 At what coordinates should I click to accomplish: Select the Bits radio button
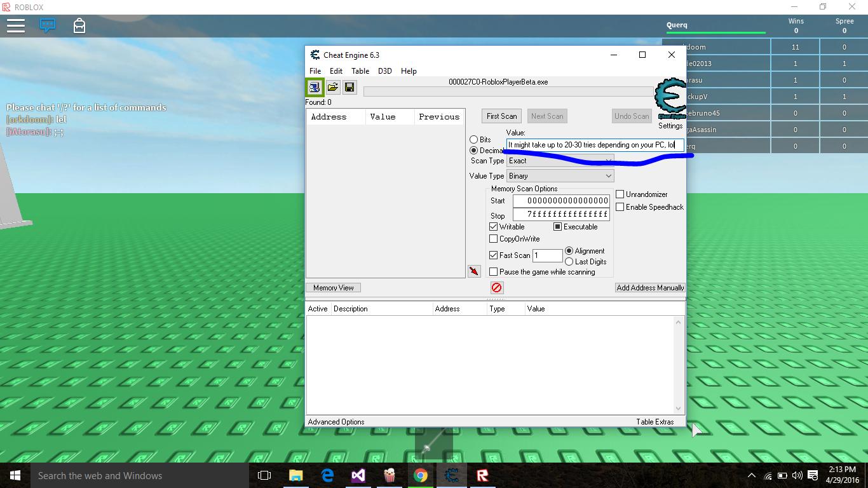coord(474,139)
